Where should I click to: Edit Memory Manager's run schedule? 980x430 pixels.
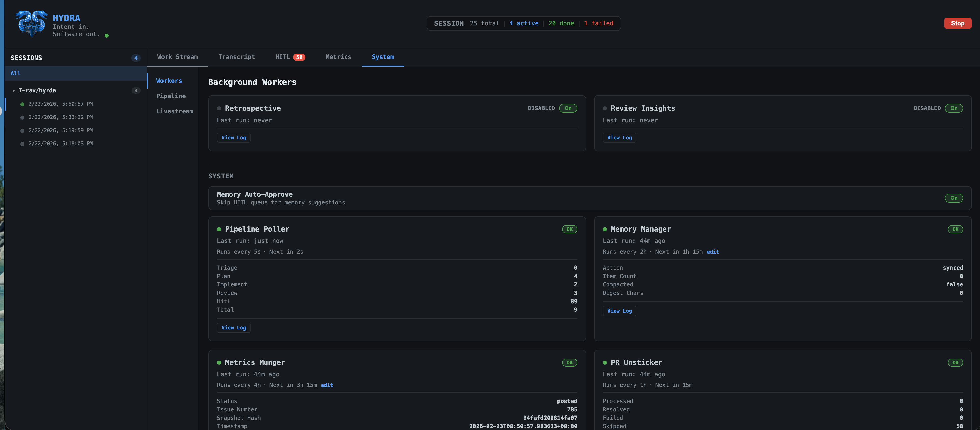pyautogui.click(x=712, y=252)
